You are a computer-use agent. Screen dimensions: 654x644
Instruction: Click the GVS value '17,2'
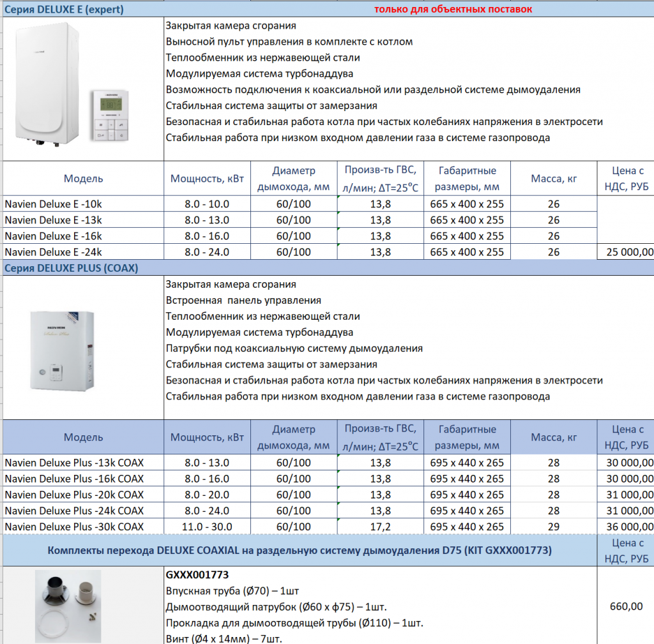tap(381, 527)
